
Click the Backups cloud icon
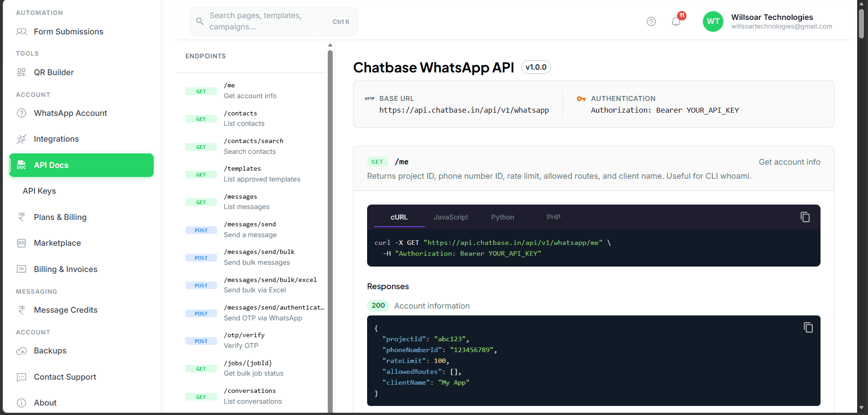point(21,351)
